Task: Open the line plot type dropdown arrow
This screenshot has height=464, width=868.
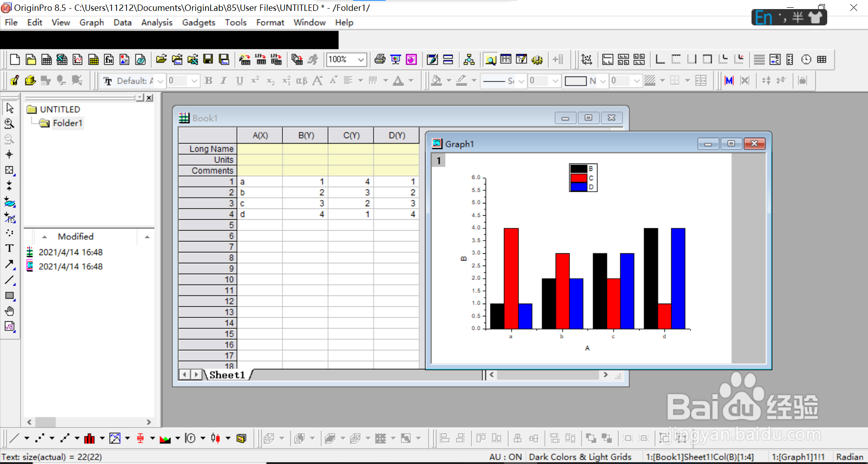Action: (x=27, y=438)
